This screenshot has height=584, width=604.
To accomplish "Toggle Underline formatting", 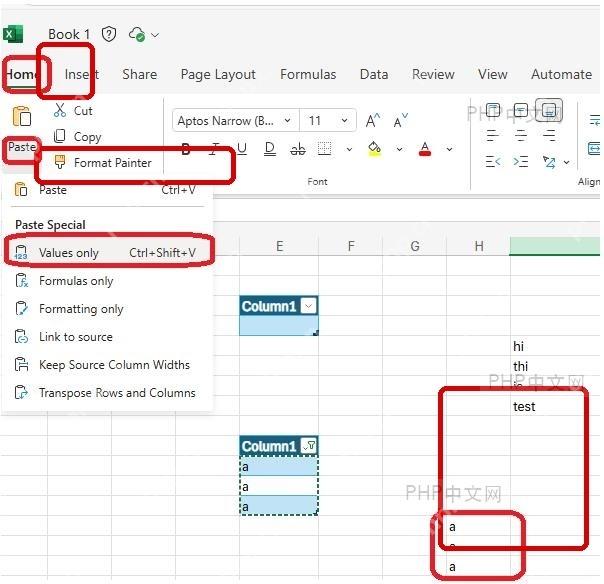I will [x=242, y=149].
